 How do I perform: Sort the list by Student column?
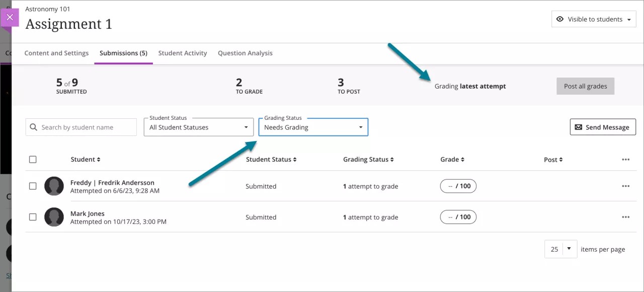click(86, 160)
